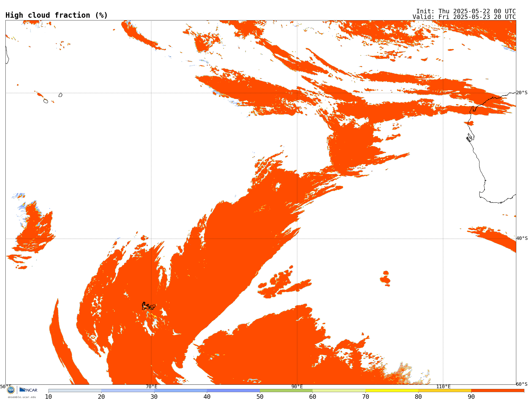Click the 80-90 amber colorbar segment

tap(445, 390)
